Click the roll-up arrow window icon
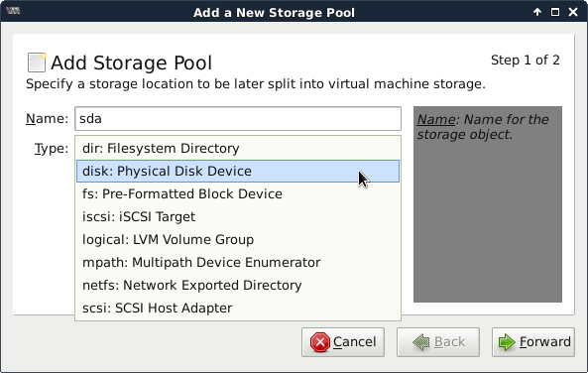 tap(537, 12)
